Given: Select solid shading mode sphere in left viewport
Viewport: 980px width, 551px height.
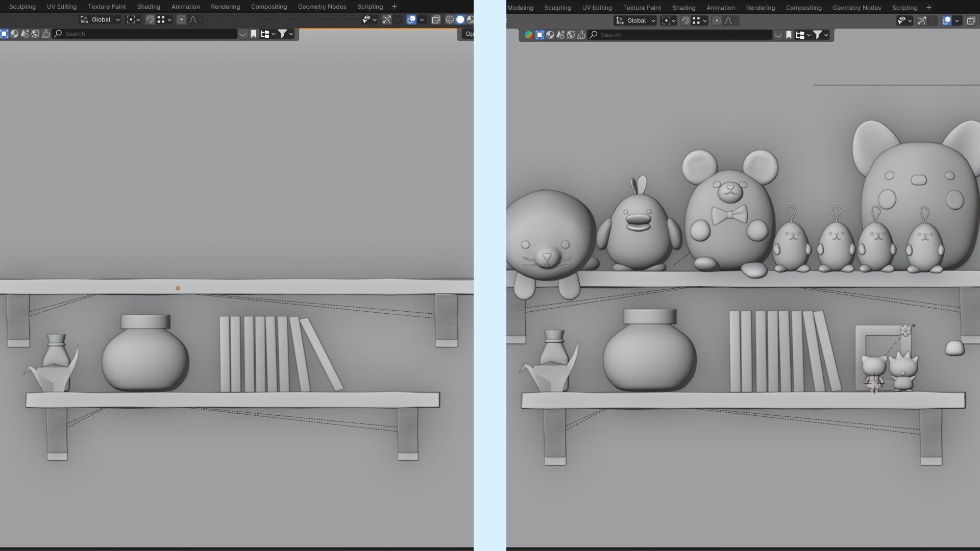Looking at the screenshot, I should click(460, 19).
